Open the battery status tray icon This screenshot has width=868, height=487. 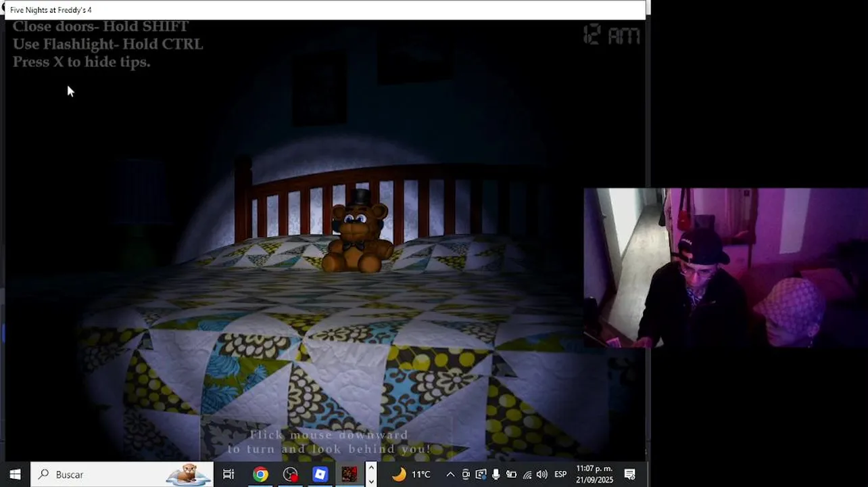point(511,474)
